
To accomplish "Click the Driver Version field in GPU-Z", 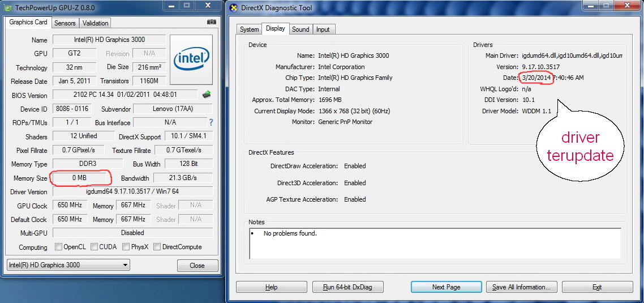I will point(132,191).
